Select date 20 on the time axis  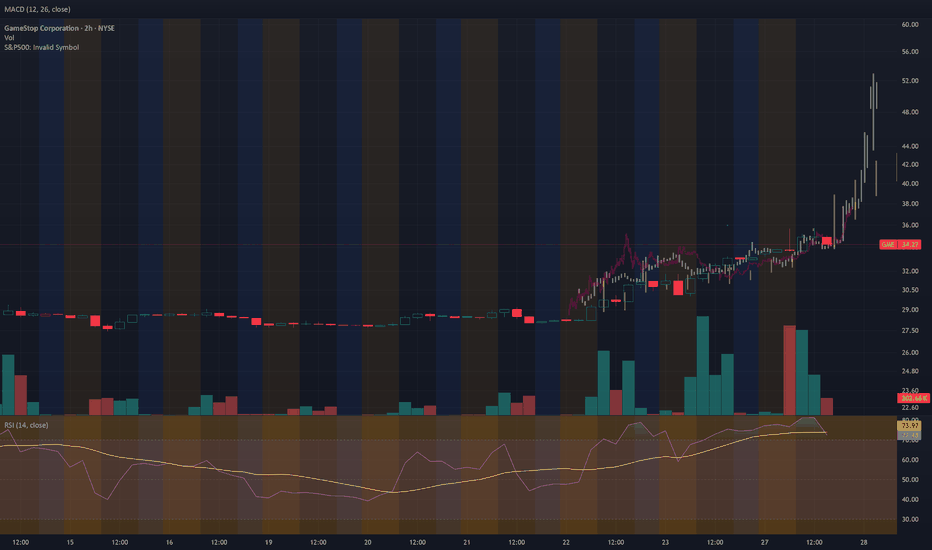[368, 542]
